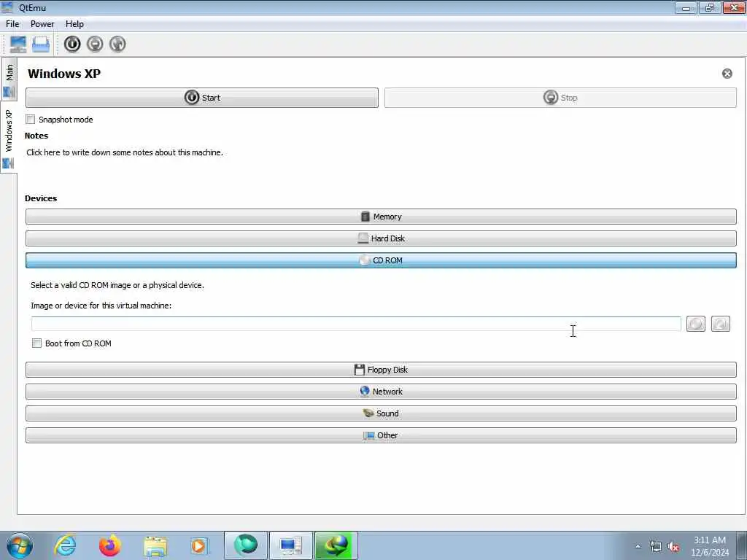This screenshot has height=560, width=747.
Task: Click the restart machine toolbar icon
Action: click(117, 44)
